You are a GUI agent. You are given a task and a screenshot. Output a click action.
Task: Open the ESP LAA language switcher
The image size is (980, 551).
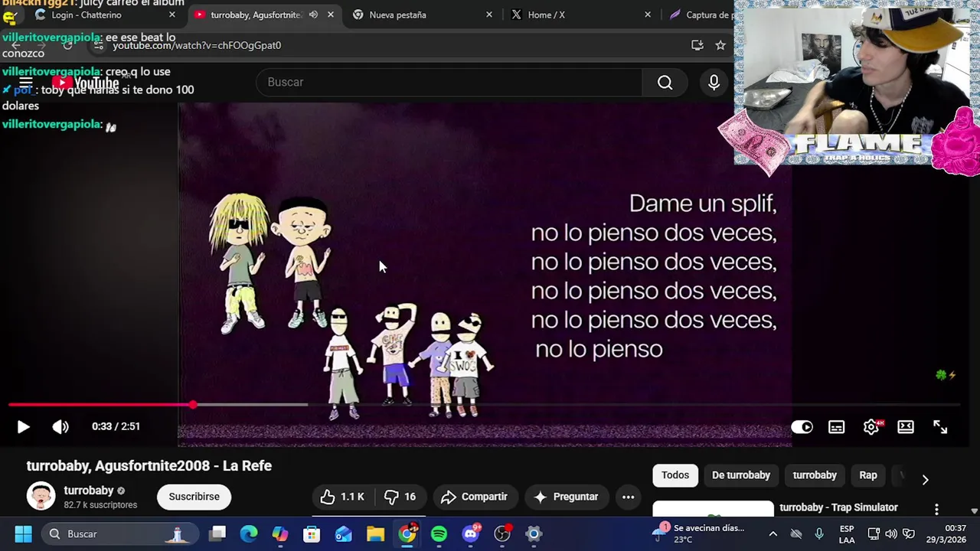(846, 534)
